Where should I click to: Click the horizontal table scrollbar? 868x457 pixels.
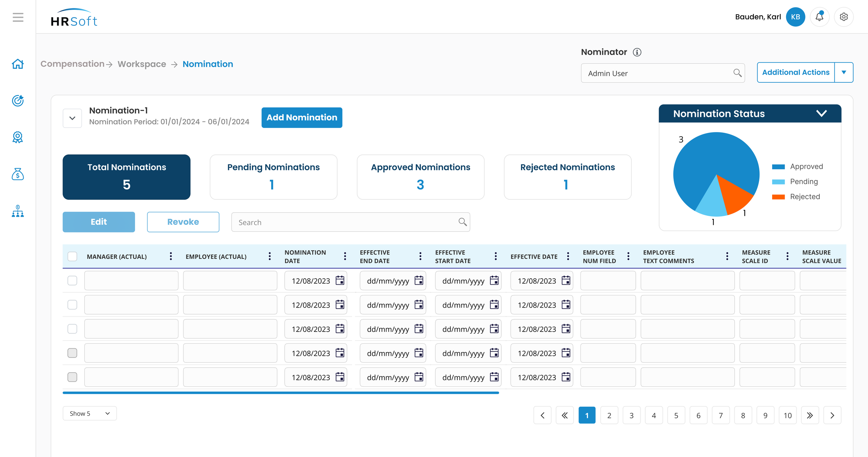pos(281,393)
